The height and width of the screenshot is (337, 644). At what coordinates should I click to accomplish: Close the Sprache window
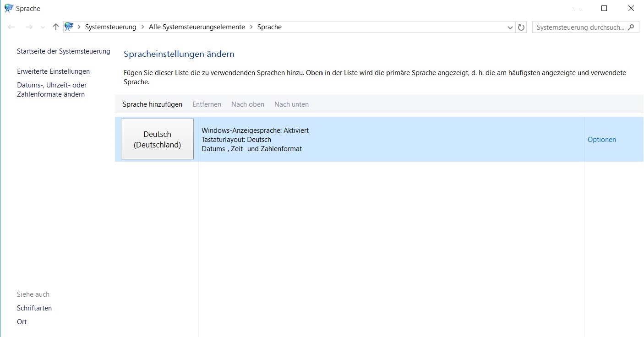pos(631,8)
